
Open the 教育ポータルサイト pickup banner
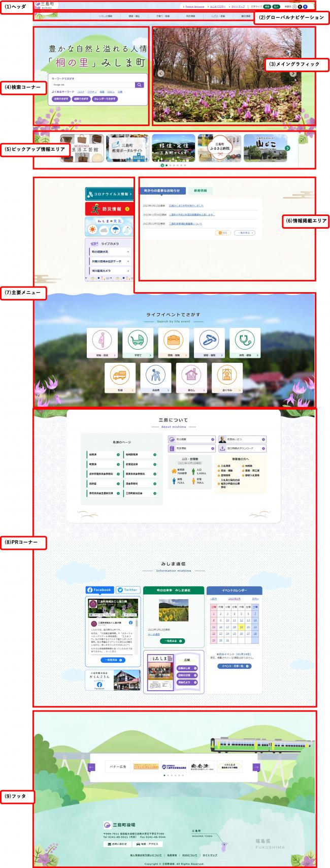tap(127, 148)
